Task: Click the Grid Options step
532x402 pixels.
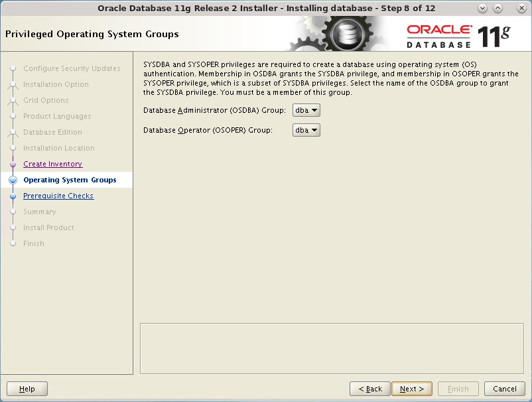Action: (x=46, y=100)
